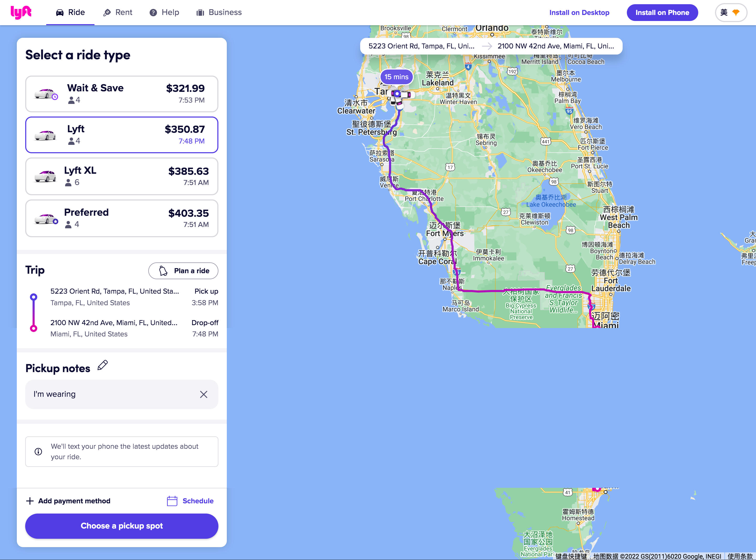Click the route address bar on map
The image size is (756, 560).
[x=491, y=46]
